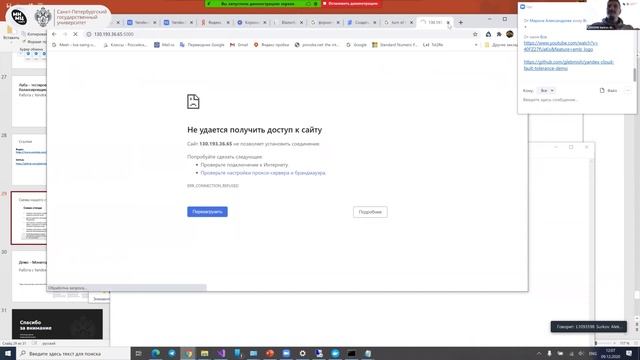Open chat recipient dropdown Все

click(x=547, y=91)
